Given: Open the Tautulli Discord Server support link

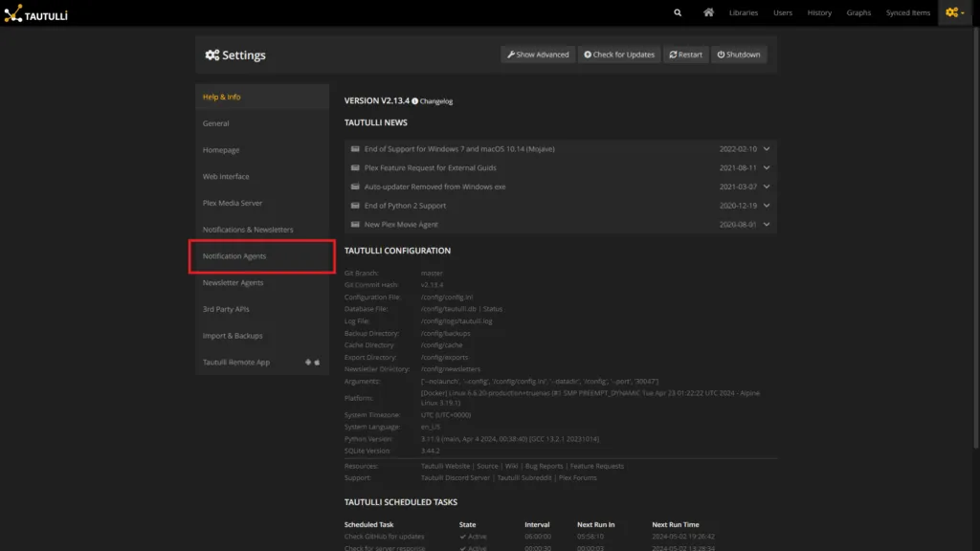Looking at the screenshot, I should 456,478.
